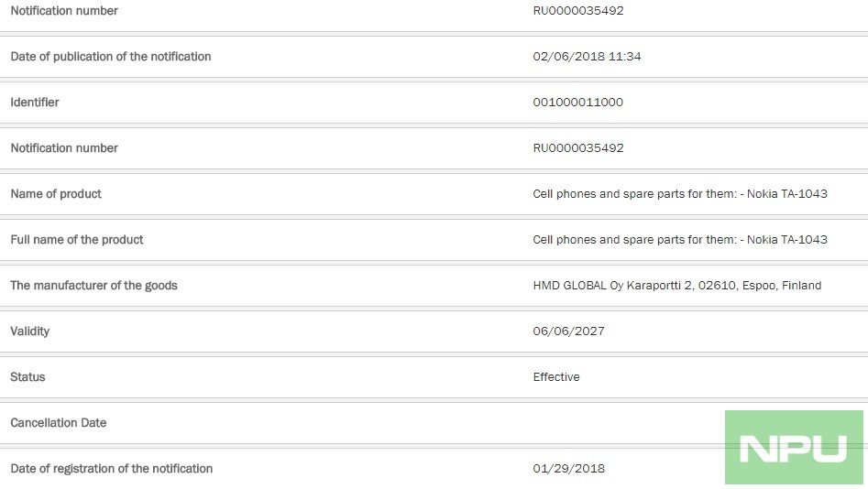The width and height of the screenshot is (868, 489).
Task: Click Date of registration of the notification label
Action: click(x=111, y=469)
